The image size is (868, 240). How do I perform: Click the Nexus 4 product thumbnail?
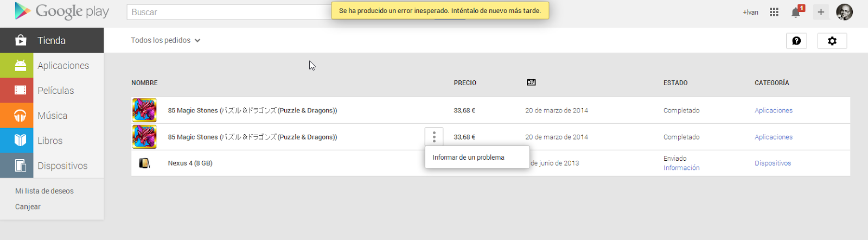point(144,163)
